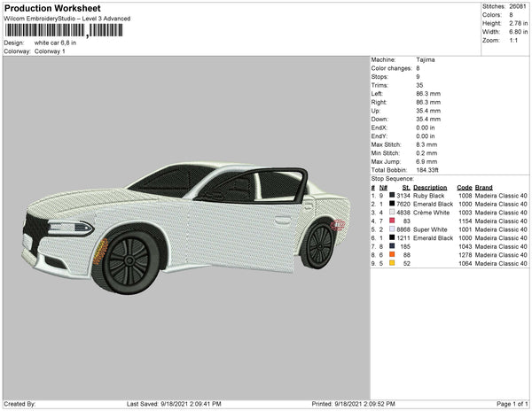
Task: Click the "St." column header
Action: (x=406, y=188)
